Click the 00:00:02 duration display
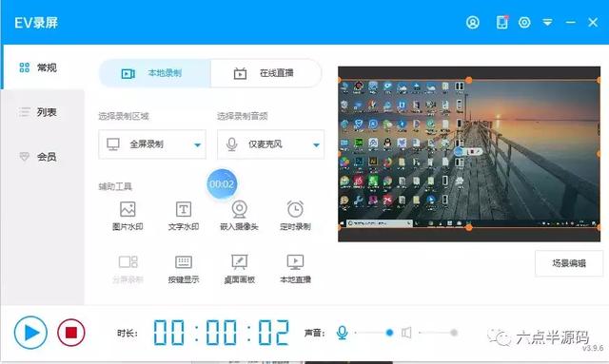609x364 pixels. (x=222, y=333)
